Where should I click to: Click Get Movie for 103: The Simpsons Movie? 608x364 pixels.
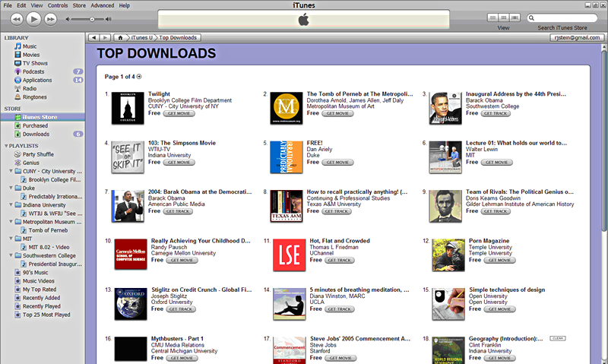pos(179,163)
